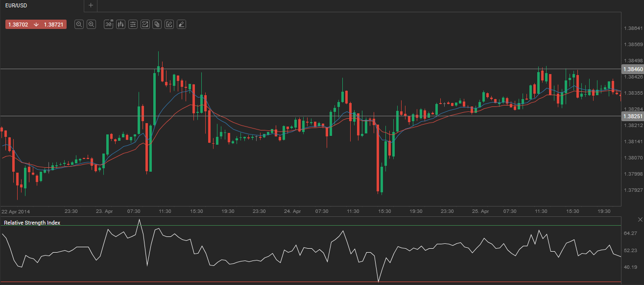Select the eraser tool
The image size is (644, 285).
[181, 24]
